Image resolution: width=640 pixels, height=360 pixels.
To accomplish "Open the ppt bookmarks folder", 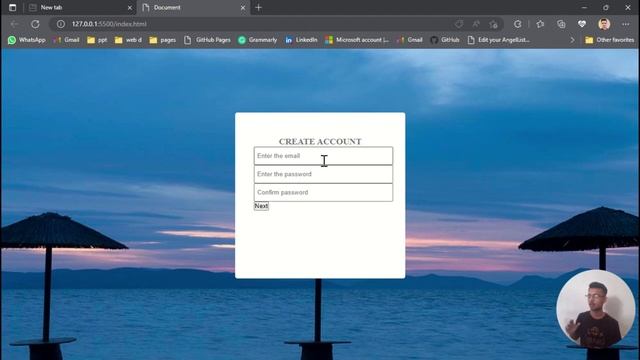I will pos(97,40).
